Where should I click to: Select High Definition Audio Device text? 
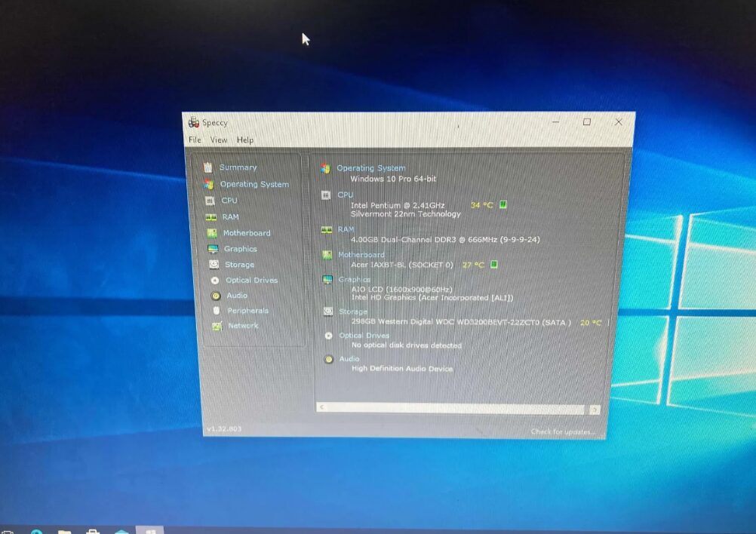pos(402,369)
